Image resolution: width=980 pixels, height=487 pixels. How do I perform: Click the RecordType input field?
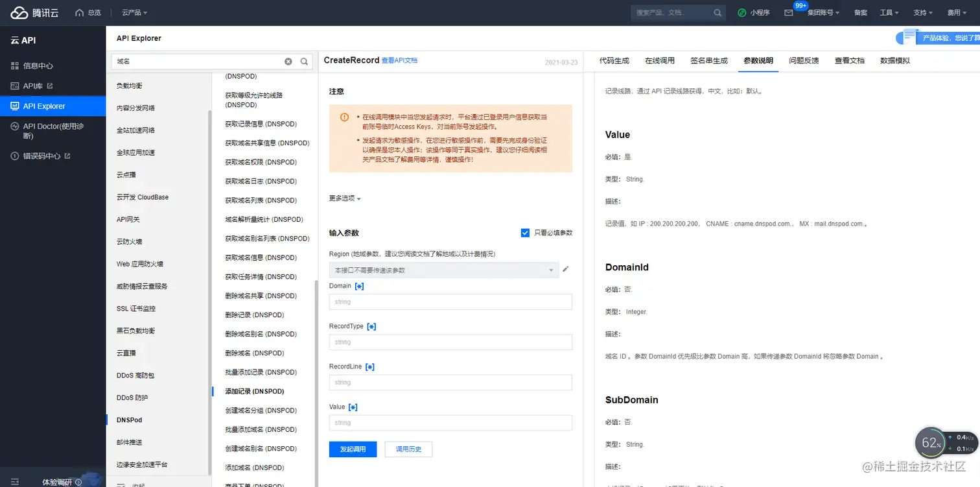click(450, 342)
